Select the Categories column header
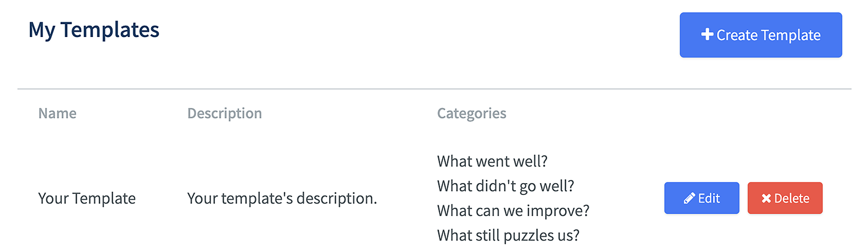The height and width of the screenshot is (251, 868). point(472,113)
